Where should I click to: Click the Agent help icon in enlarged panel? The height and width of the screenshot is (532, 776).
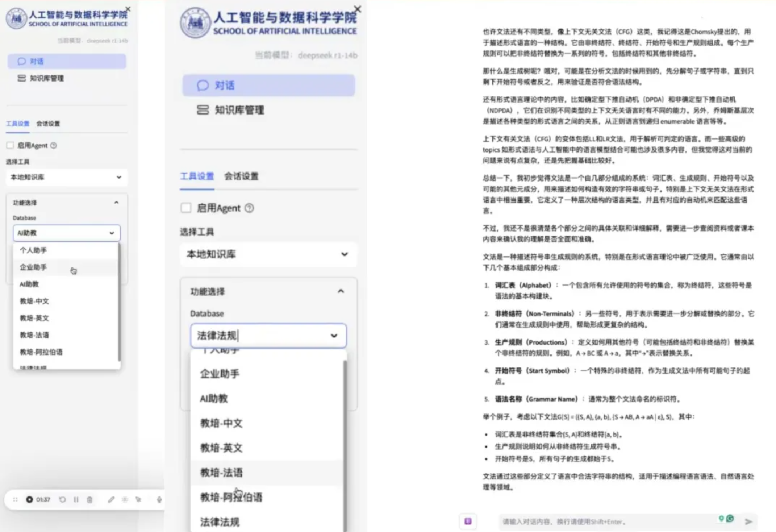coord(249,208)
